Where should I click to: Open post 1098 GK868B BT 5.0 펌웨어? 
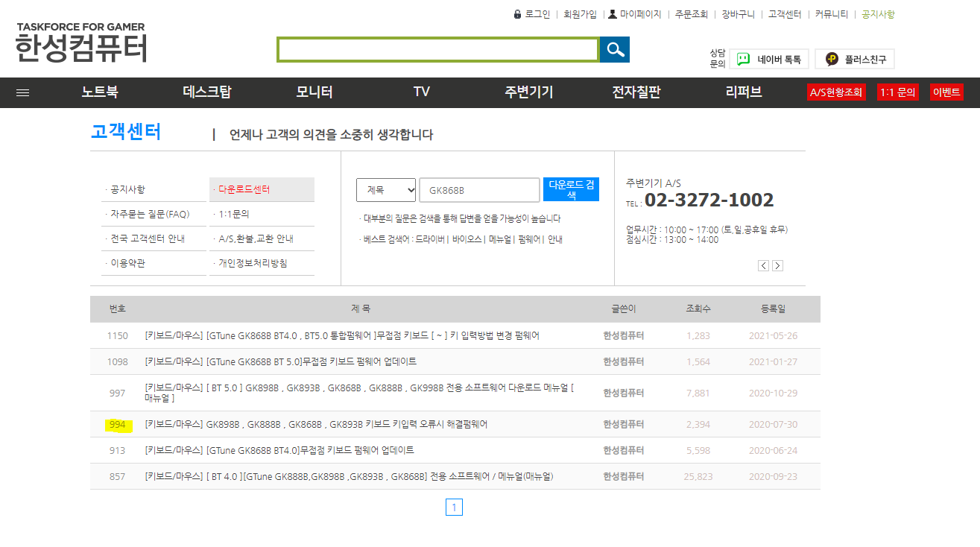[x=281, y=361]
